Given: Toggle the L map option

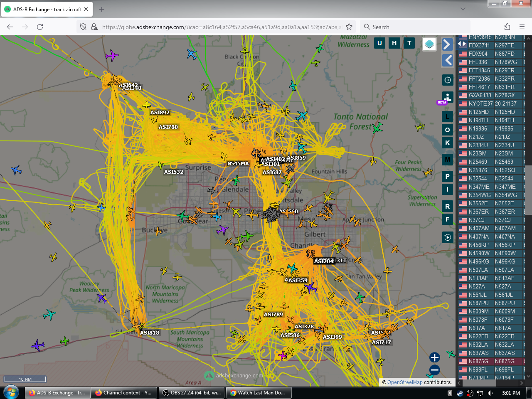Looking at the screenshot, I should 448,117.
